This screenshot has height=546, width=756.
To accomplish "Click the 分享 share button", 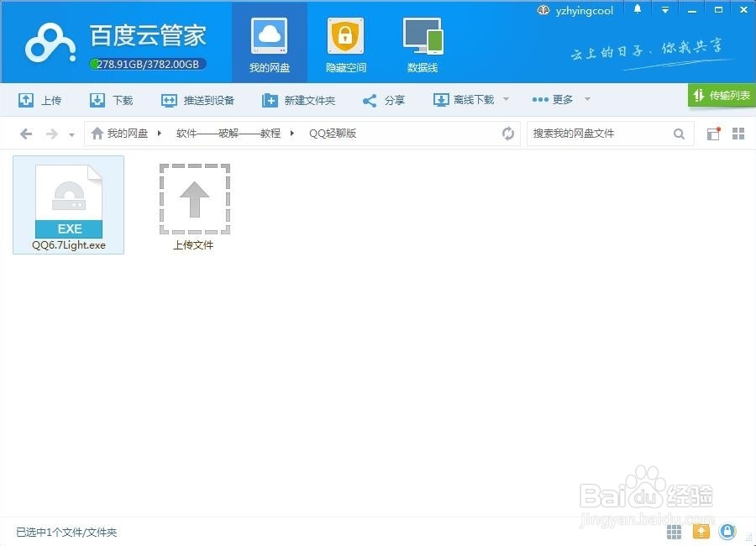I will pos(384,100).
